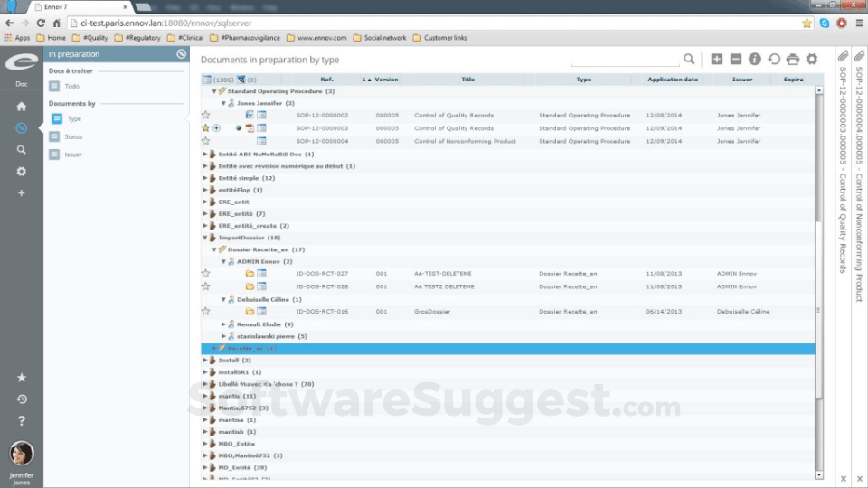Image resolution: width=868 pixels, height=488 pixels.
Task: Open the list settings gear icon
Action: pos(812,59)
